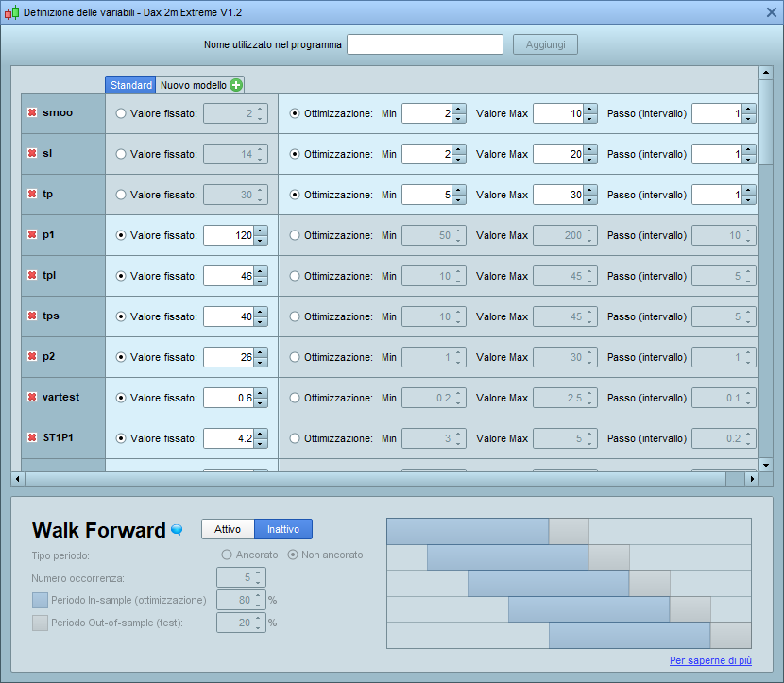Click the p2 fixed value field showing 26
The image size is (784, 683).
[229, 357]
